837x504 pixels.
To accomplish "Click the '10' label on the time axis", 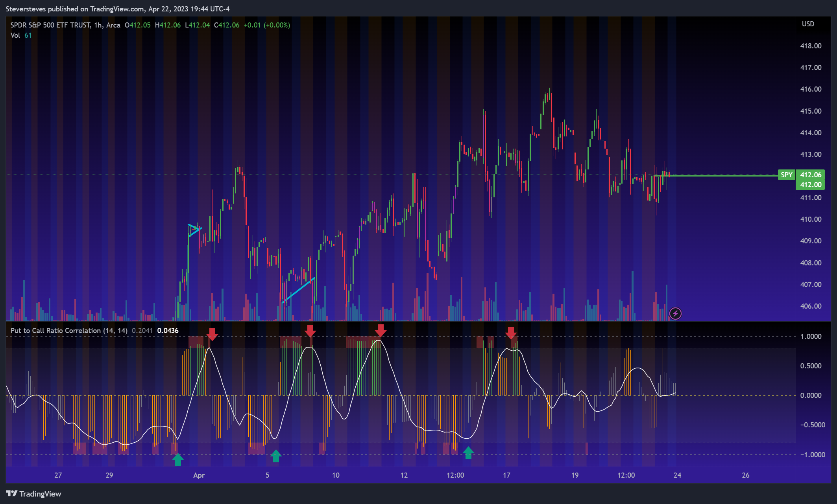I will [x=336, y=475].
